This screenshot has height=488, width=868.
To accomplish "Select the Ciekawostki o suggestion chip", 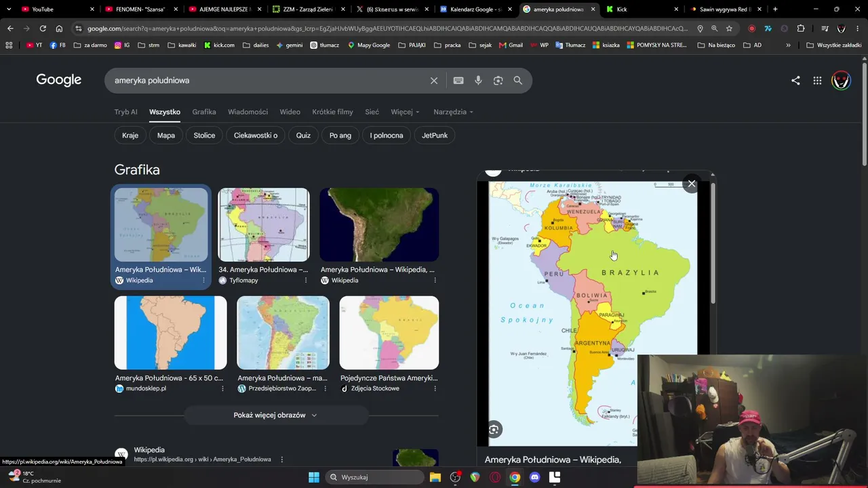I will tap(256, 136).
